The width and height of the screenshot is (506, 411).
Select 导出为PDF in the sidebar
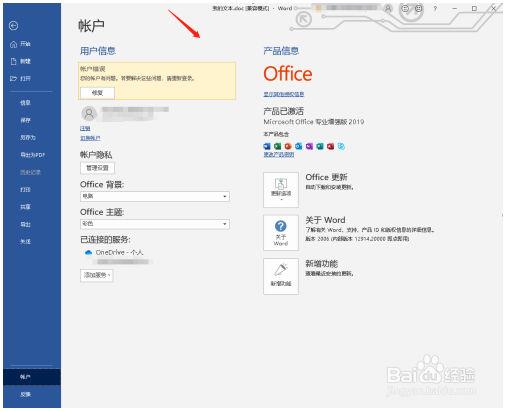(x=32, y=155)
